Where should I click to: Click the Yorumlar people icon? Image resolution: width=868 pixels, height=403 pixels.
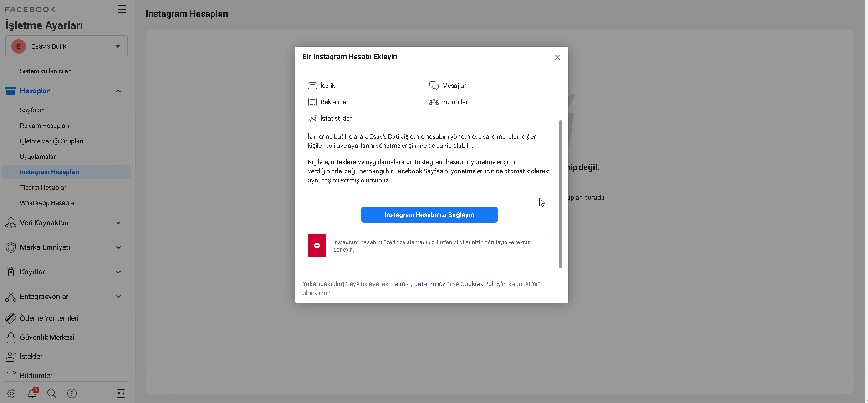434,102
